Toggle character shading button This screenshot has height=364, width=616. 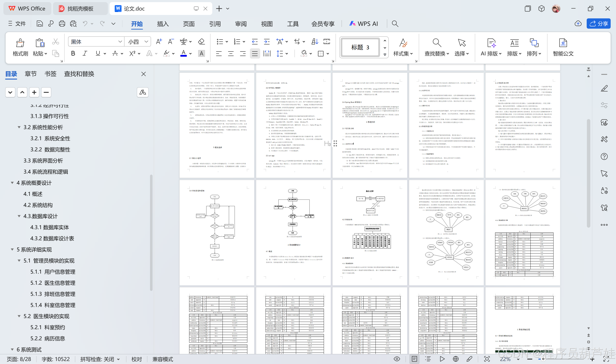tap(201, 53)
